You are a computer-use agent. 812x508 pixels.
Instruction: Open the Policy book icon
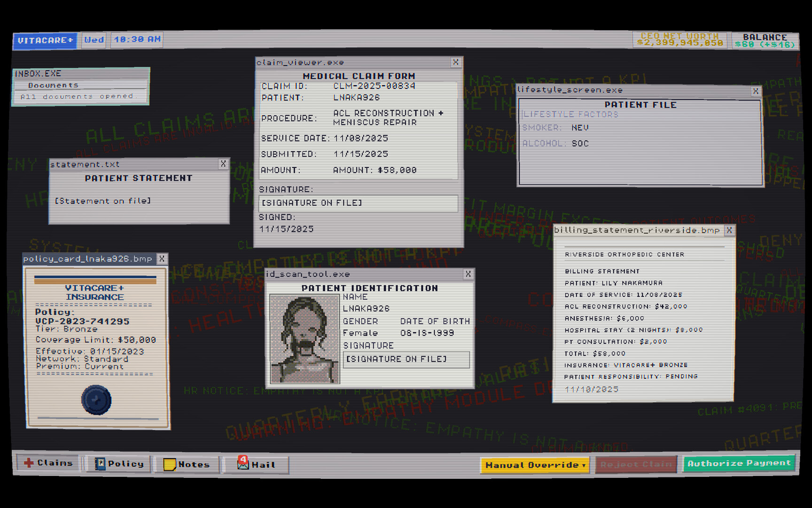tap(100, 464)
